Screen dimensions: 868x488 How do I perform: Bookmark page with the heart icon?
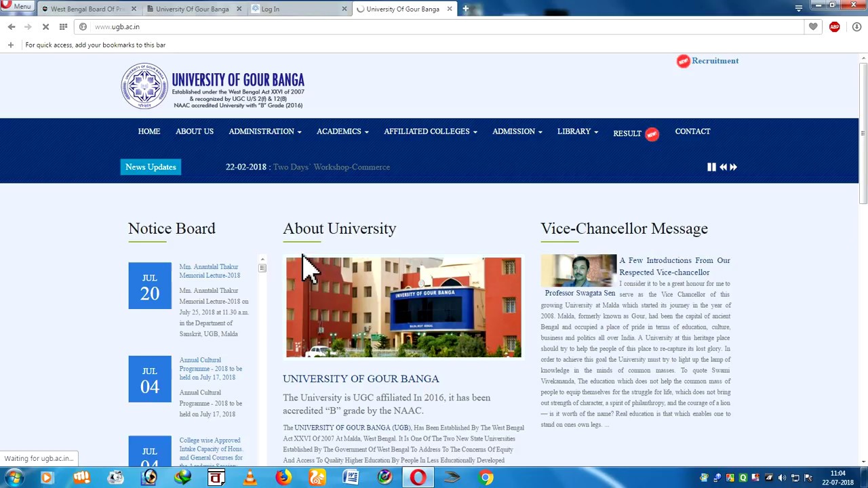pyautogui.click(x=813, y=26)
